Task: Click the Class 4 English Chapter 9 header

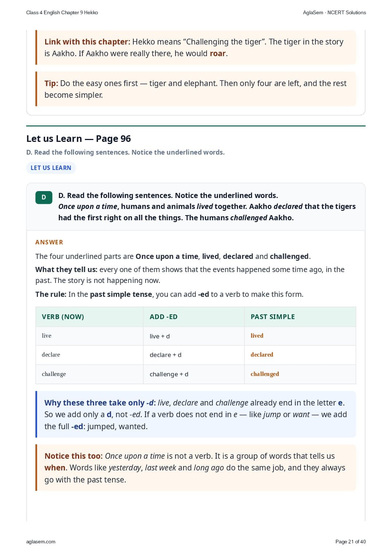Action: pos(62,12)
